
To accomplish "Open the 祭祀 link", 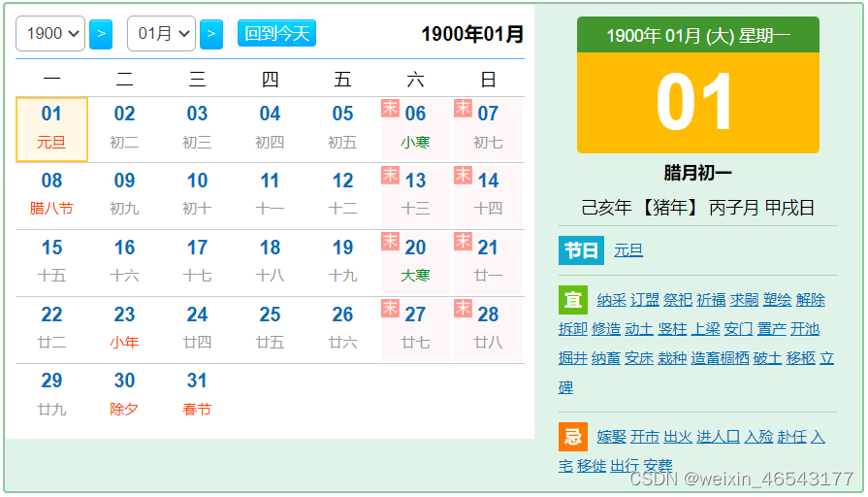I will tap(678, 300).
